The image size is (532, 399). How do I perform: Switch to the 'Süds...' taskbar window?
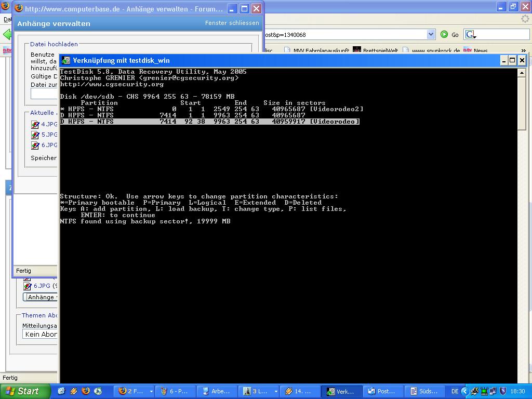pos(424,391)
